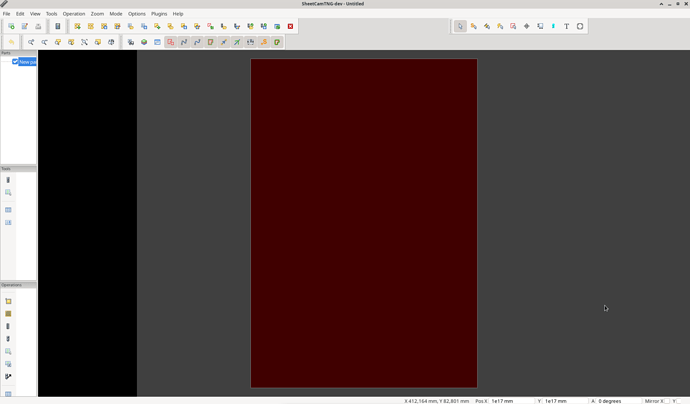Click the New file toolbar icon
Image resolution: width=690 pixels, height=404 pixels.
[11, 27]
